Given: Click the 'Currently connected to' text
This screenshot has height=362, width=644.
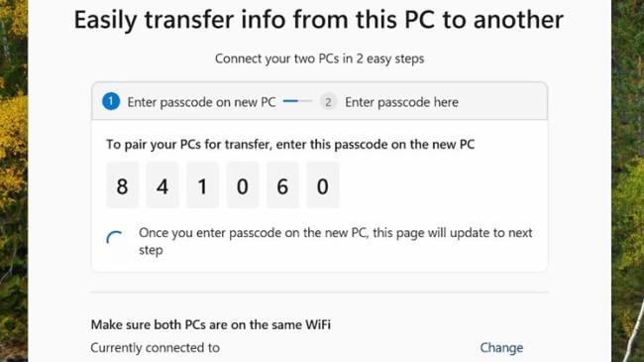Looking at the screenshot, I should pos(156,347).
